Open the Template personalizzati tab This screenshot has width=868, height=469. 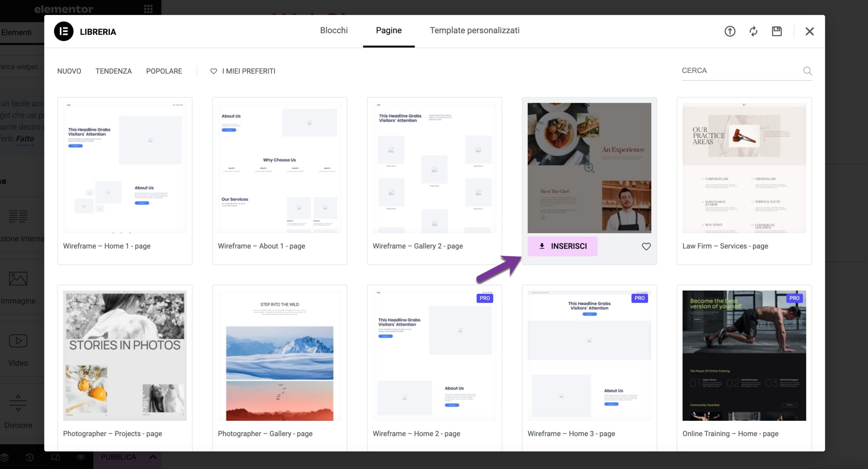point(474,31)
